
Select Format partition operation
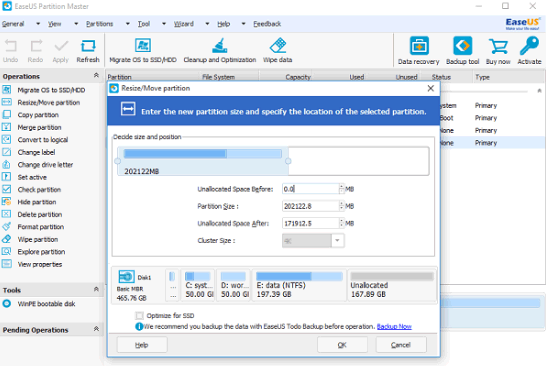pyautogui.click(x=41, y=227)
